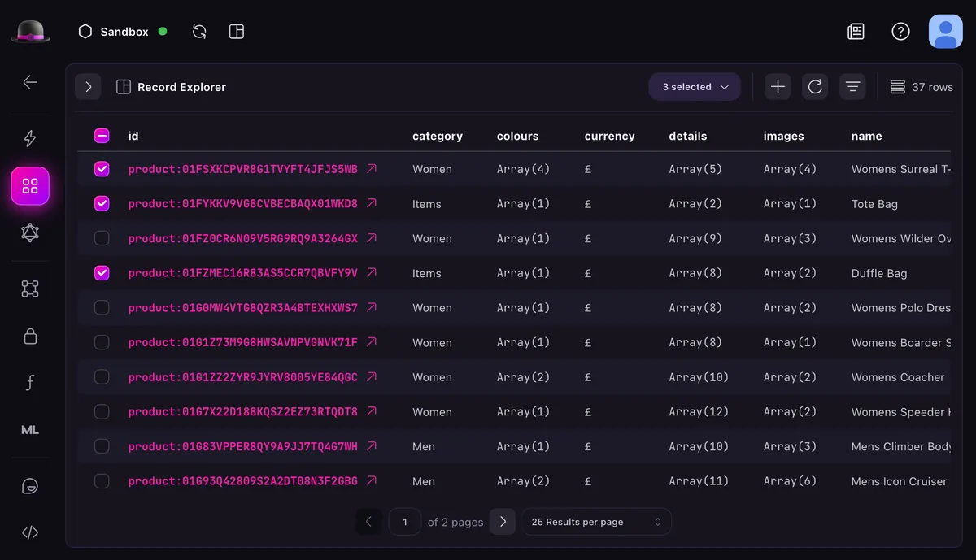The image size is (976, 560).
Task: Open the filter icon in toolbar
Action: 852,87
